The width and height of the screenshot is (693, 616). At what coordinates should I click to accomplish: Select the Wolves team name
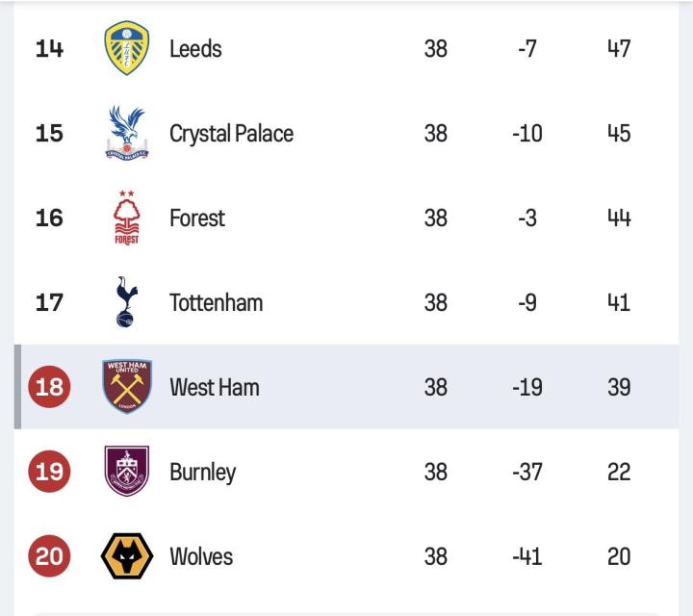click(x=201, y=556)
